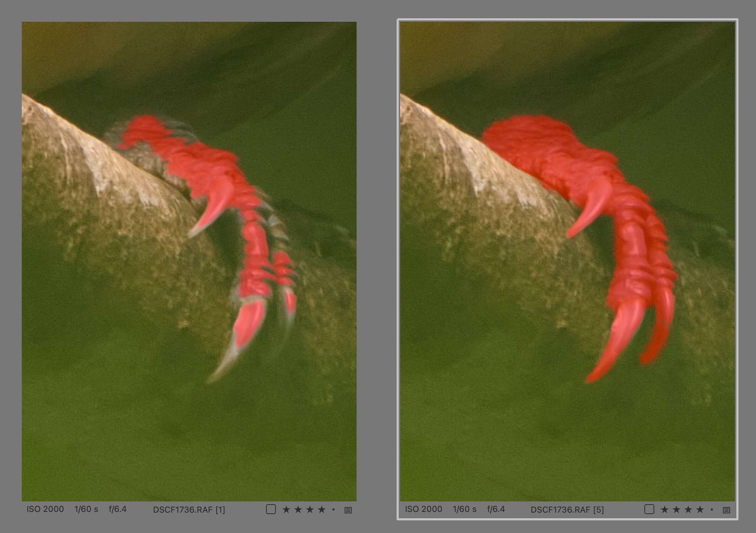The height and width of the screenshot is (533, 756).
Task: Click ISO 2000 under variant [5]
Action: (x=424, y=509)
